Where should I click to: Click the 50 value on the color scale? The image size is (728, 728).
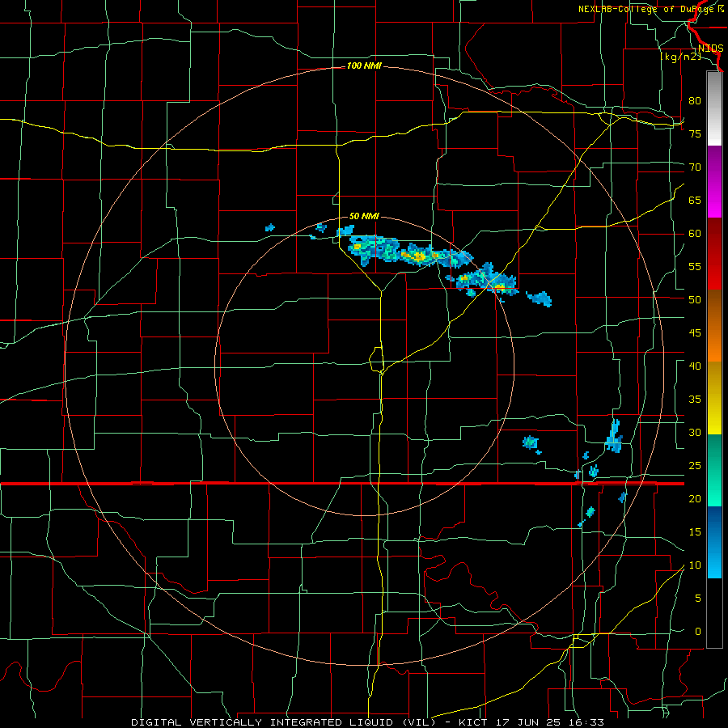(x=695, y=299)
